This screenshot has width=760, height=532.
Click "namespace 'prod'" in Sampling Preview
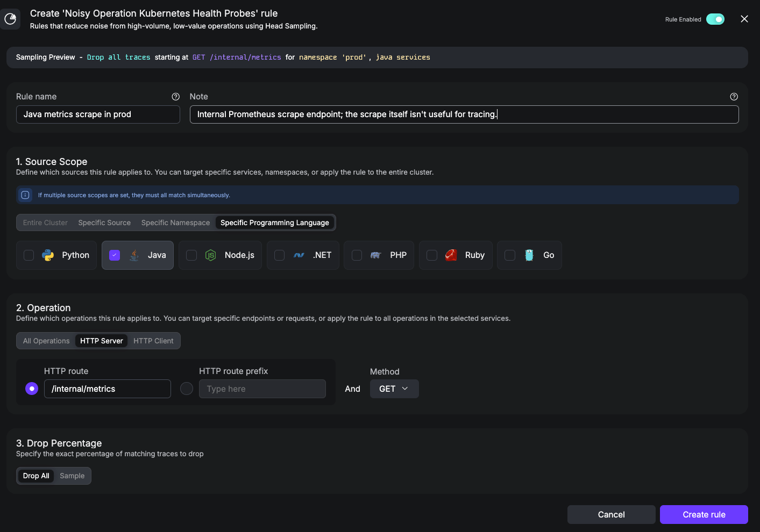click(332, 57)
